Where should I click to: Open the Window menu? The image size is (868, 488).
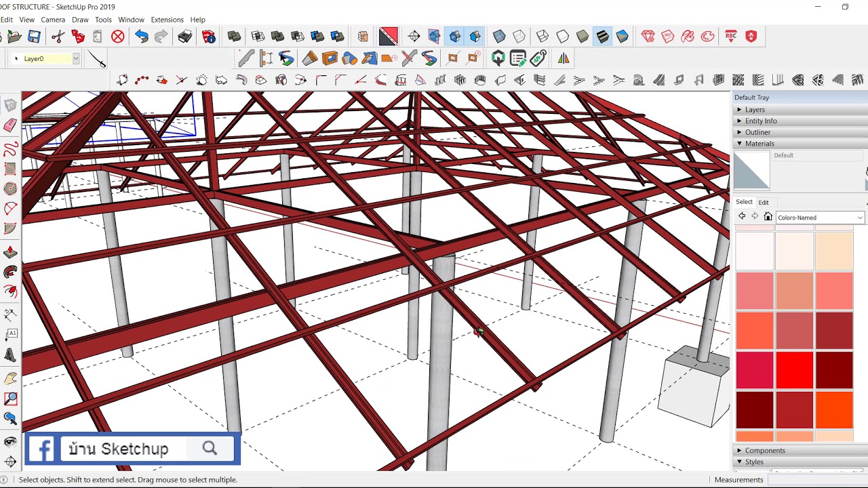tap(131, 20)
